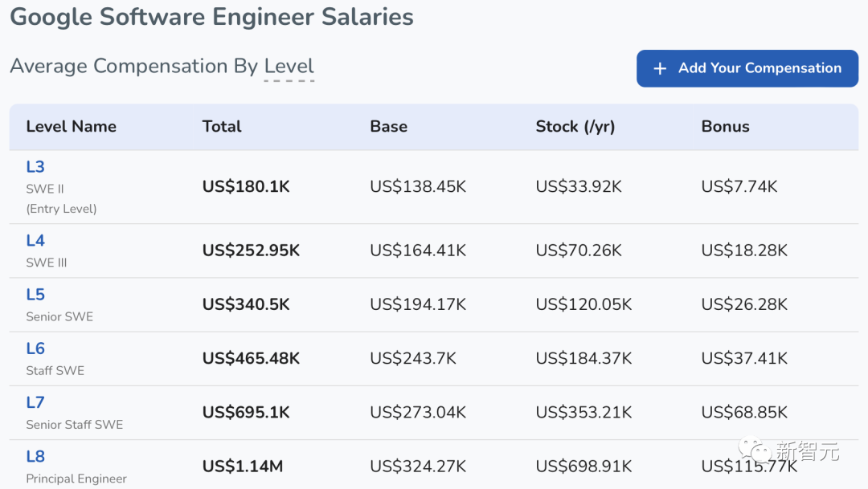Viewport: 868px width, 489px height.
Task: Click the Total column header
Action: [222, 127]
